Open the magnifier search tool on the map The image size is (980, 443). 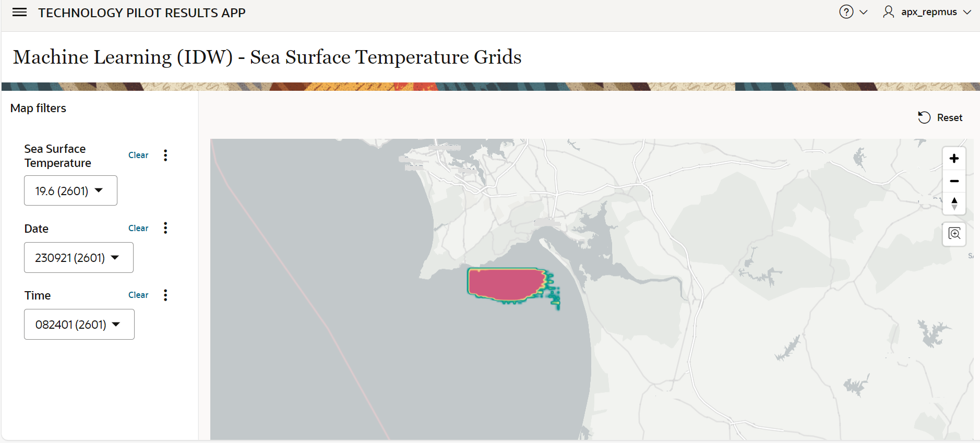[x=954, y=234]
